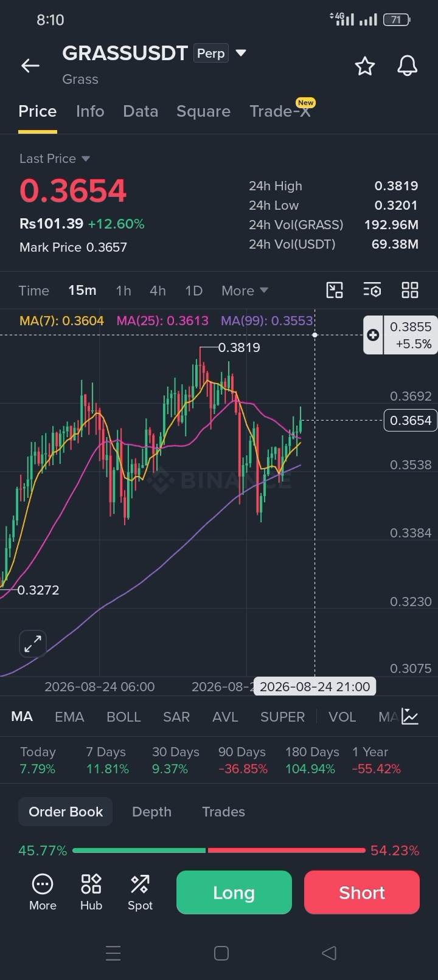Toggle the SUPER indicator
This screenshot has height=980, width=438.
[282, 717]
